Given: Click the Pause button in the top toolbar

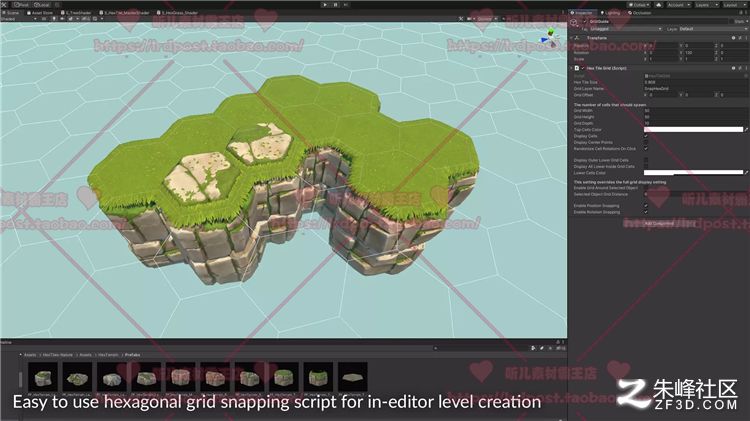Looking at the screenshot, I should (336, 5).
